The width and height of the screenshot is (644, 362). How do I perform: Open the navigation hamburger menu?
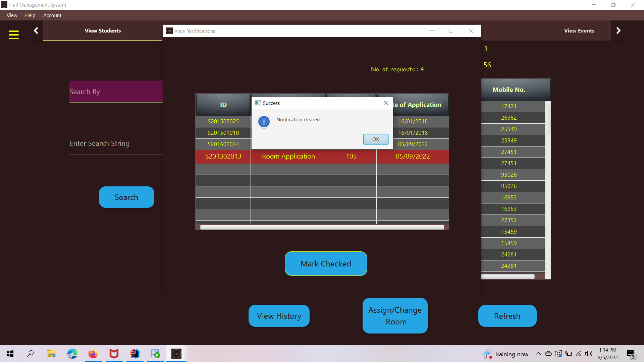[14, 35]
